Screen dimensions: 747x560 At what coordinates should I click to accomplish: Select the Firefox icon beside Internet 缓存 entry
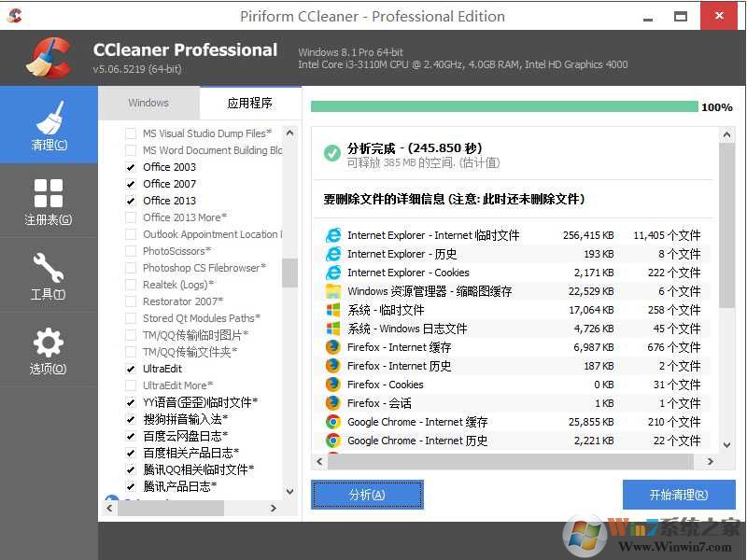click(x=333, y=347)
